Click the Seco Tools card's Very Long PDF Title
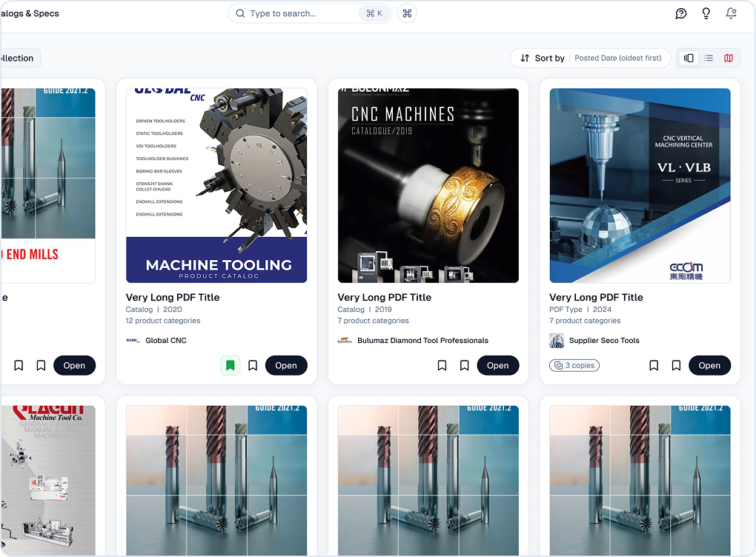Viewport: 756px width, 557px height. 596,297
